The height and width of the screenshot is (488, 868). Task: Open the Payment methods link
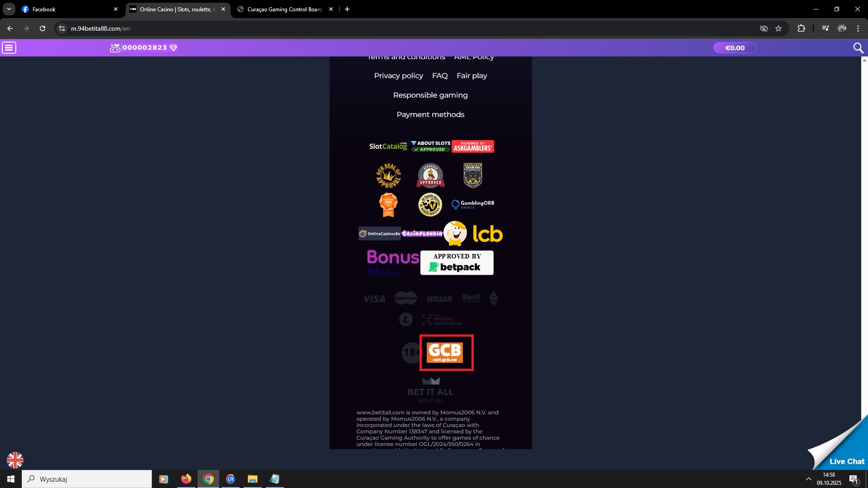(430, 114)
